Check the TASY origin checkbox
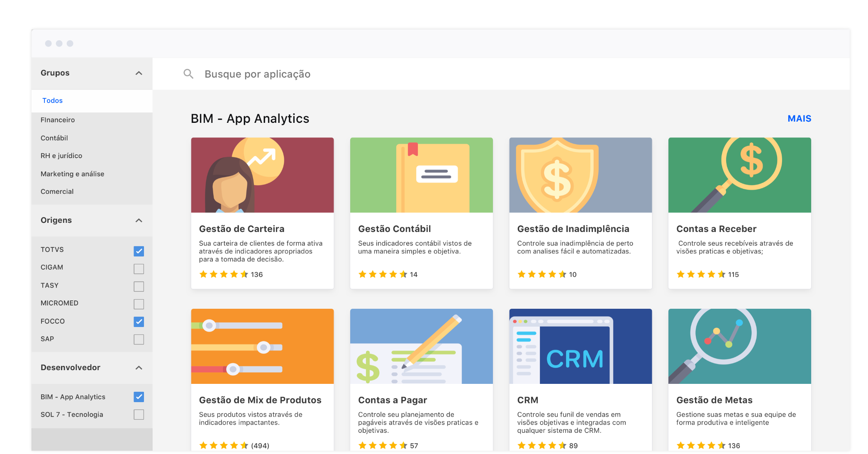868x454 pixels. click(x=139, y=287)
